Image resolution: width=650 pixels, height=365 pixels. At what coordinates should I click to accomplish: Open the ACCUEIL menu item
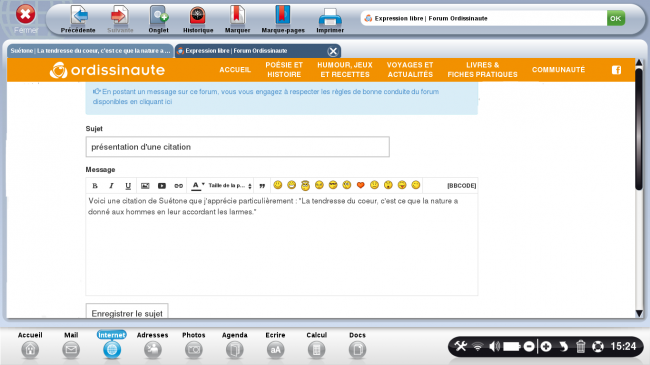click(235, 70)
